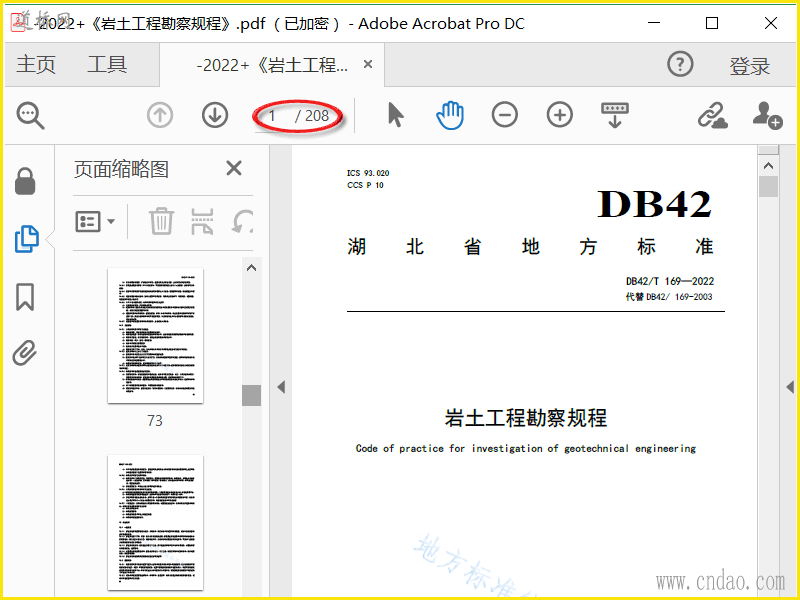Enable scrolling page display mode

click(615, 115)
